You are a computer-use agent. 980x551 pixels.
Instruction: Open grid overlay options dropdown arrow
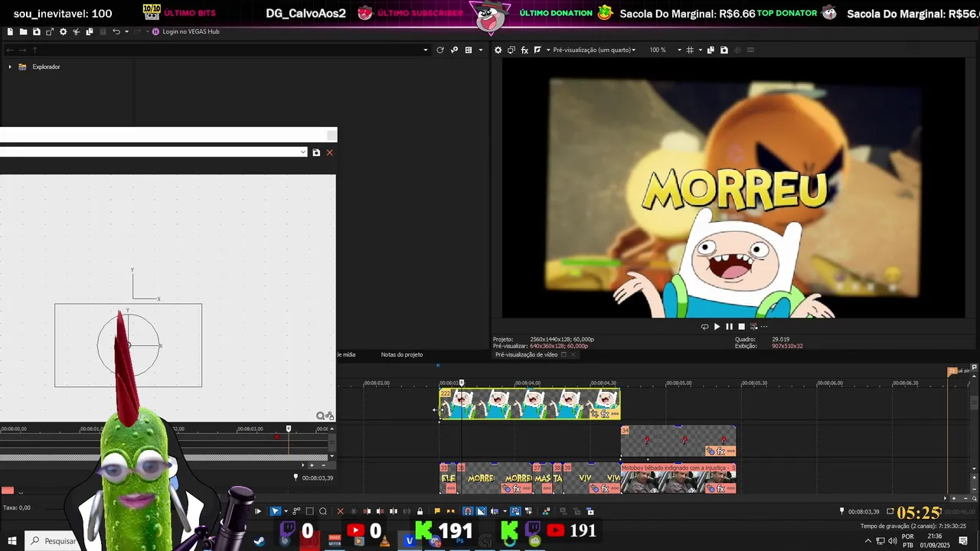tap(700, 50)
